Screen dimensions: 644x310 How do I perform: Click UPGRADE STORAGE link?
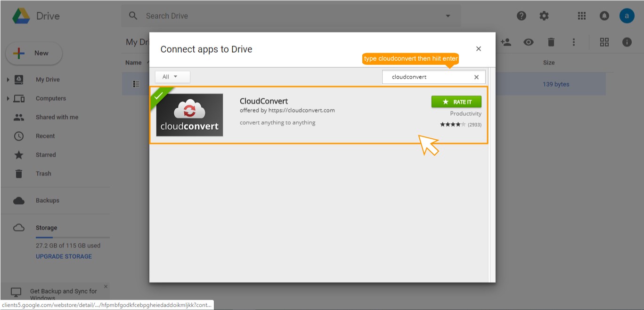64,256
